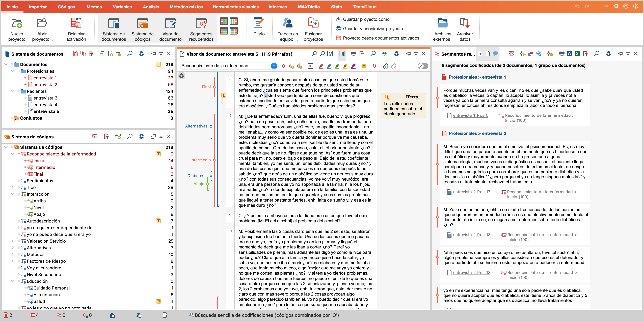Image resolution: width=644 pixels, height=321 pixels.
Task: Open the MAXDictio tab
Action: [x=309, y=7]
